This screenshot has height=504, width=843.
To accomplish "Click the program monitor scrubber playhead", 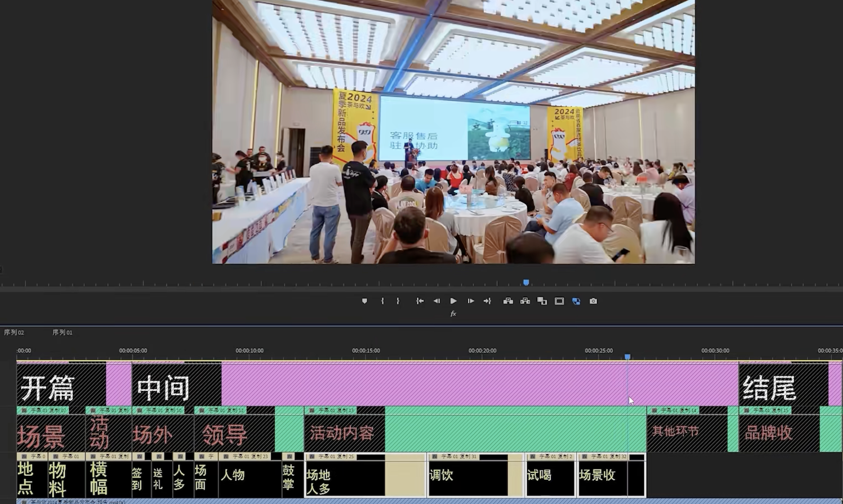I will pyautogui.click(x=526, y=282).
